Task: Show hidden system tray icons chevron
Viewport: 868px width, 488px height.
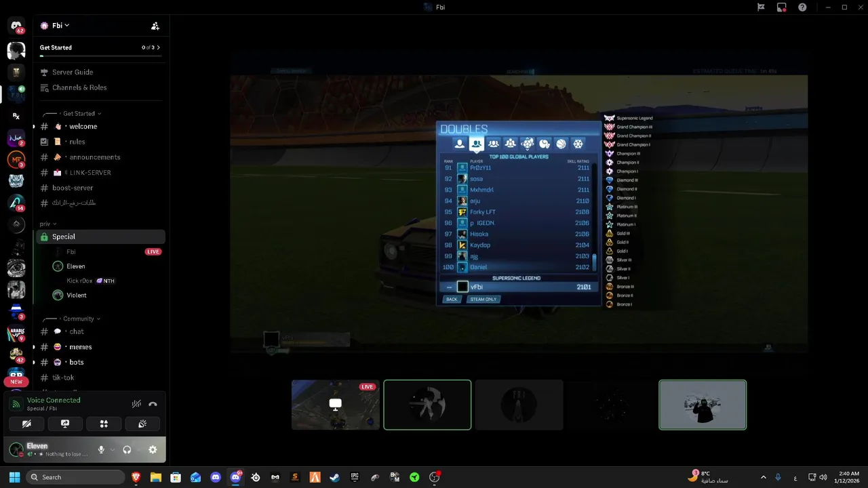Action: coord(764,477)
